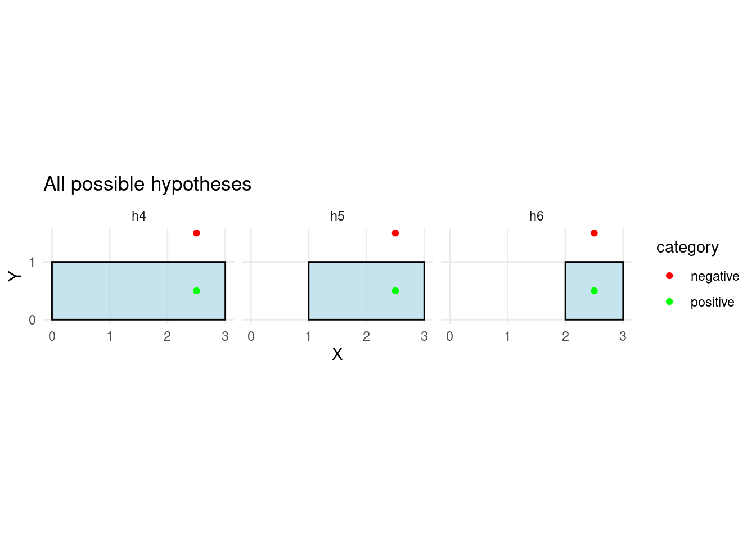The image size is (756, 540).
Task: Select the green positive legend dot
Action: [x=669, y=301]
